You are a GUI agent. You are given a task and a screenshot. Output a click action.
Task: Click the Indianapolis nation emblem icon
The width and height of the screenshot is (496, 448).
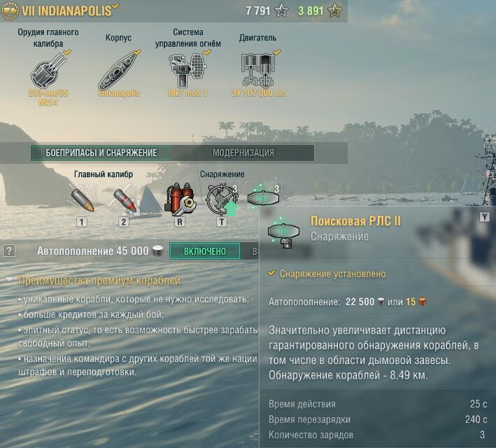10,11
